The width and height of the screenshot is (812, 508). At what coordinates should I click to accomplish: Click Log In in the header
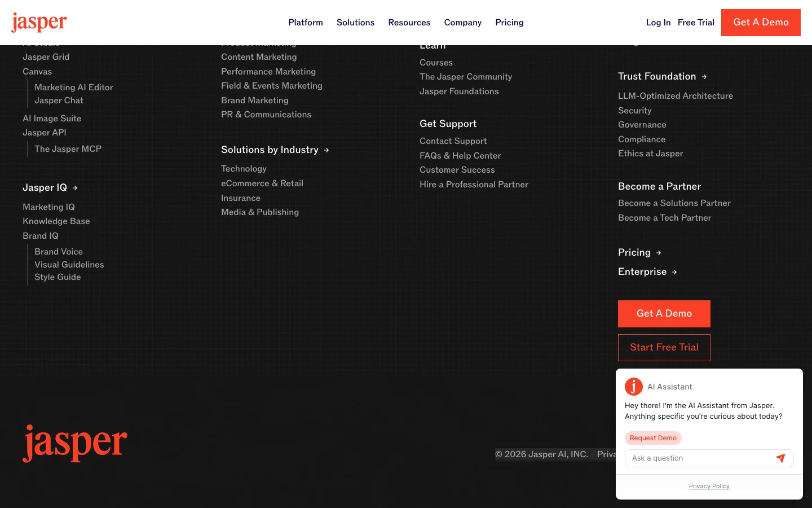[x=659, y=23]
